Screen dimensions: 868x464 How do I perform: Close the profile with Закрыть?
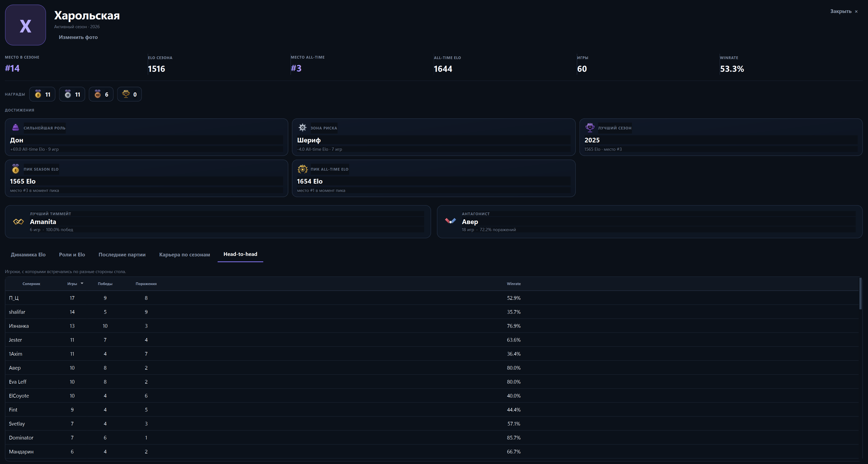coord(844,11)
